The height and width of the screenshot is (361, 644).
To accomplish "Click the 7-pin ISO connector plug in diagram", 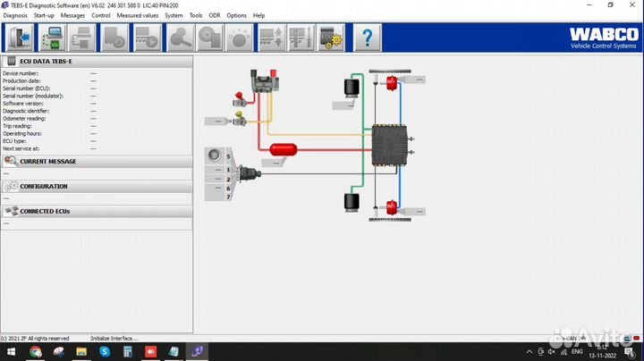I will pyautogui.click(x=249, y=174).
